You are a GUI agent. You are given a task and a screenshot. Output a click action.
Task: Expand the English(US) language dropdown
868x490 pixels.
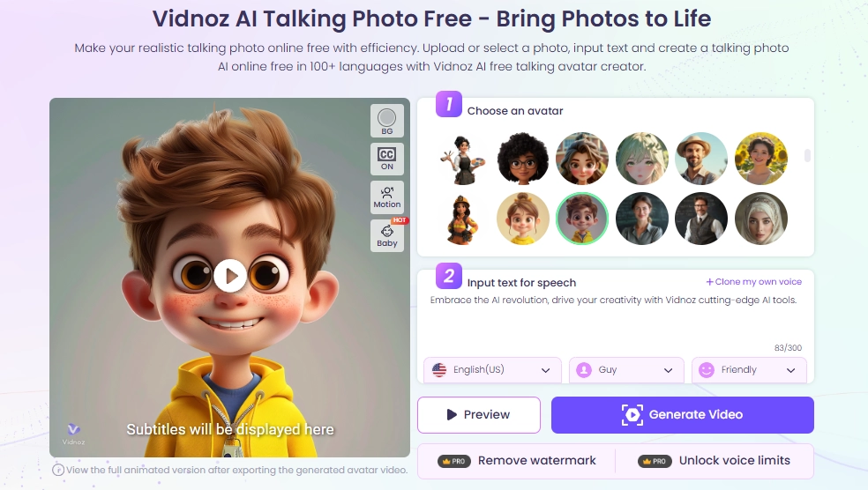(492, 370)
